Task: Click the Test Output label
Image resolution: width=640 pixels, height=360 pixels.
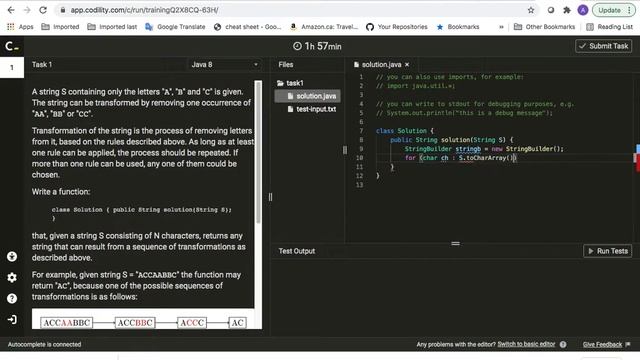Action: coord(297,251)
